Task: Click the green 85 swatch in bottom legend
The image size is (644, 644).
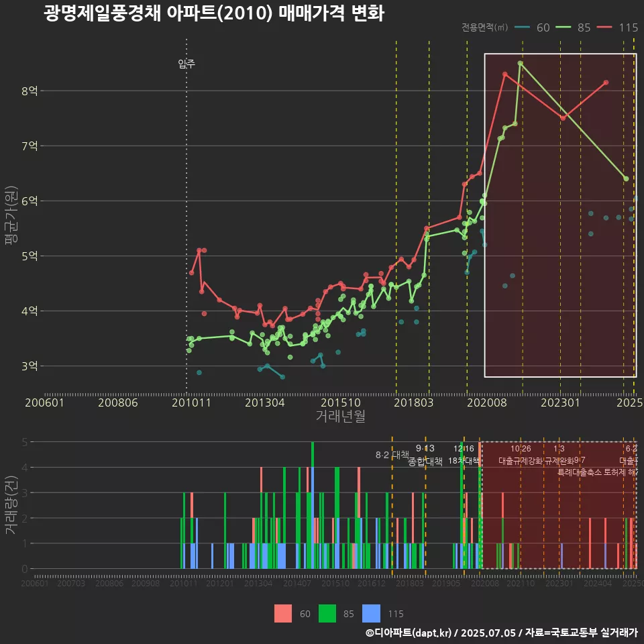Action: pos(327,614)
